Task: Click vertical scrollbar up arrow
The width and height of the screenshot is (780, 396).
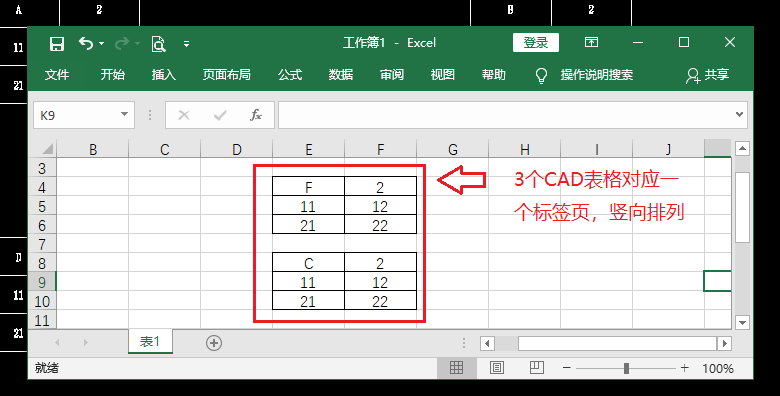Action: tap(742, 148)
